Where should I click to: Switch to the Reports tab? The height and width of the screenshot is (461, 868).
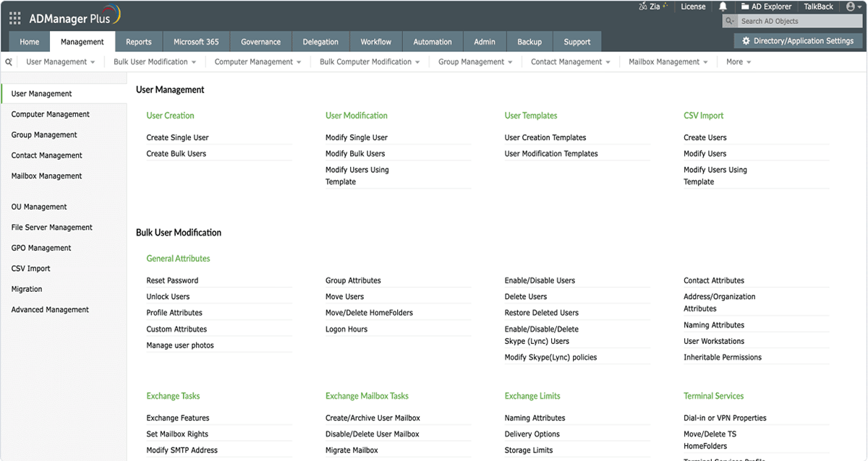click(x=139, y=42)
